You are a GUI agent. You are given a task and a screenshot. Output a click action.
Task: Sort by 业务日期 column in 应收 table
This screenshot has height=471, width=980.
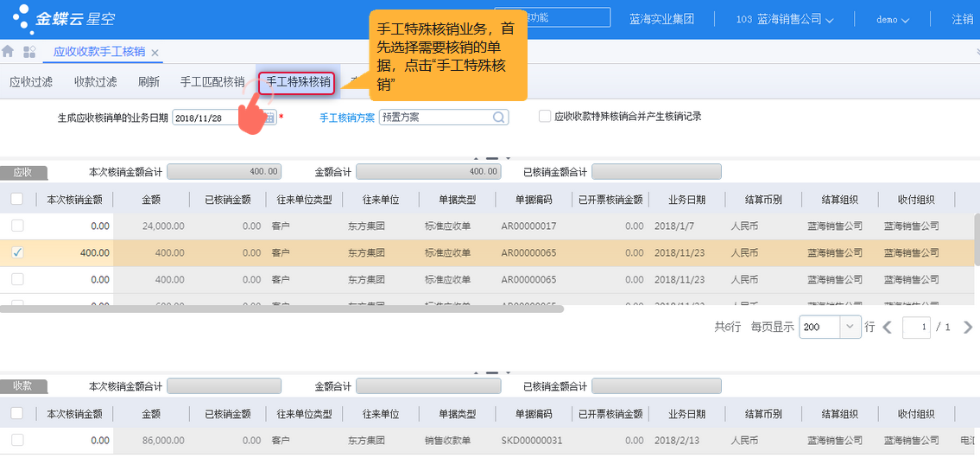pos(687,200)
